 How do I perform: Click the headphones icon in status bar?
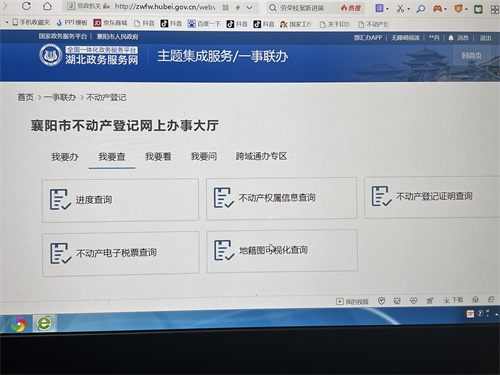476,300
